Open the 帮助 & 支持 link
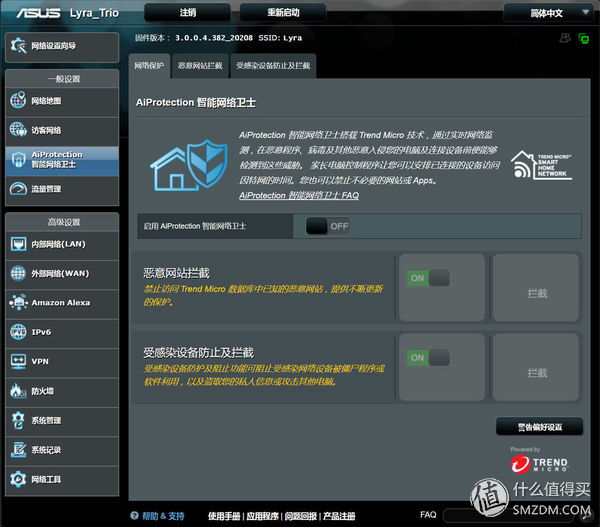 (x=163, y=516)
